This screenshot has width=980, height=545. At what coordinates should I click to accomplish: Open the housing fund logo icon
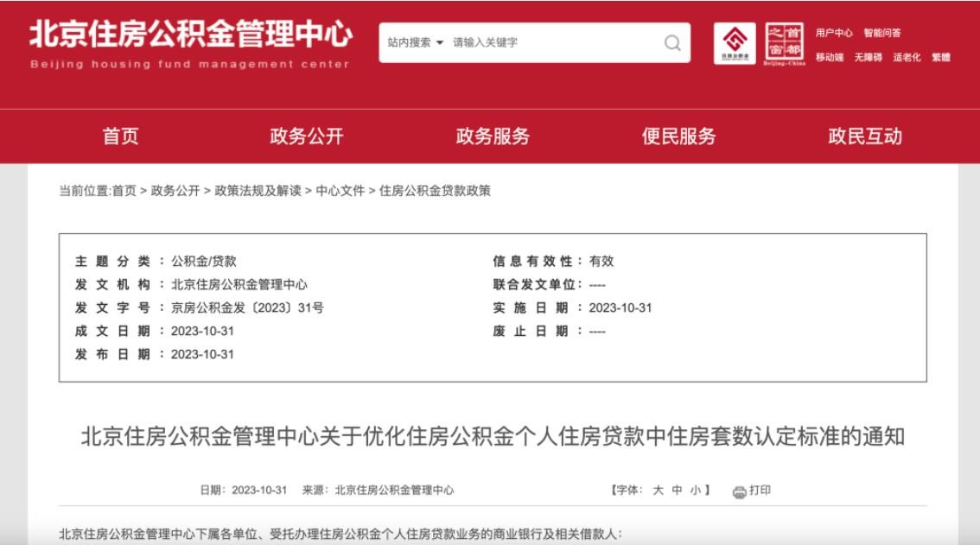(x=735, y=43)
